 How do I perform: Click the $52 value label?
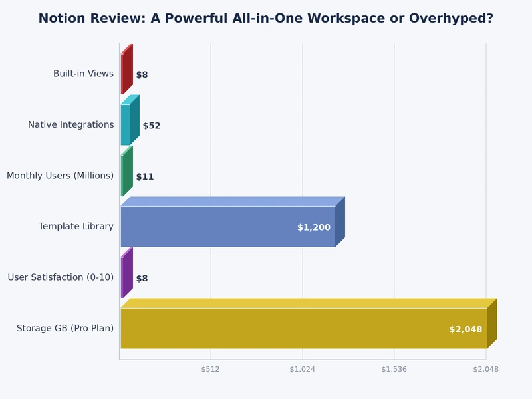pos(152,126)
